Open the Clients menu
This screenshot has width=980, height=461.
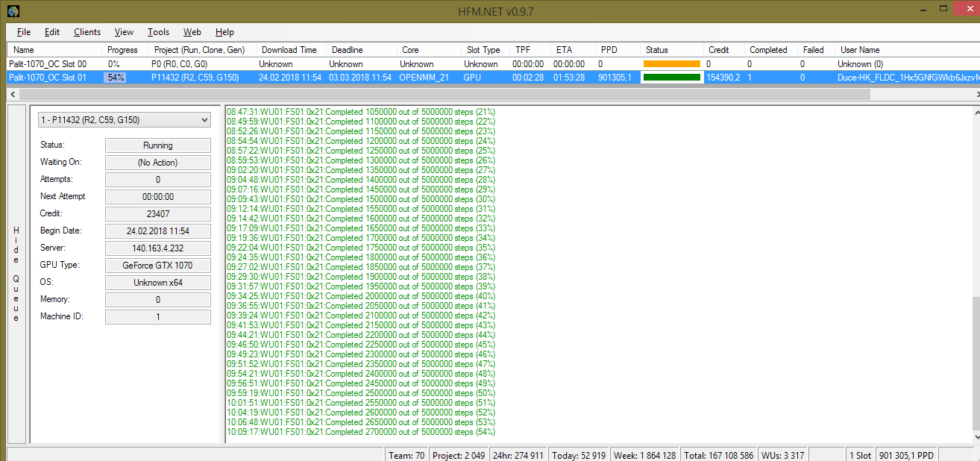coord(87,32)
